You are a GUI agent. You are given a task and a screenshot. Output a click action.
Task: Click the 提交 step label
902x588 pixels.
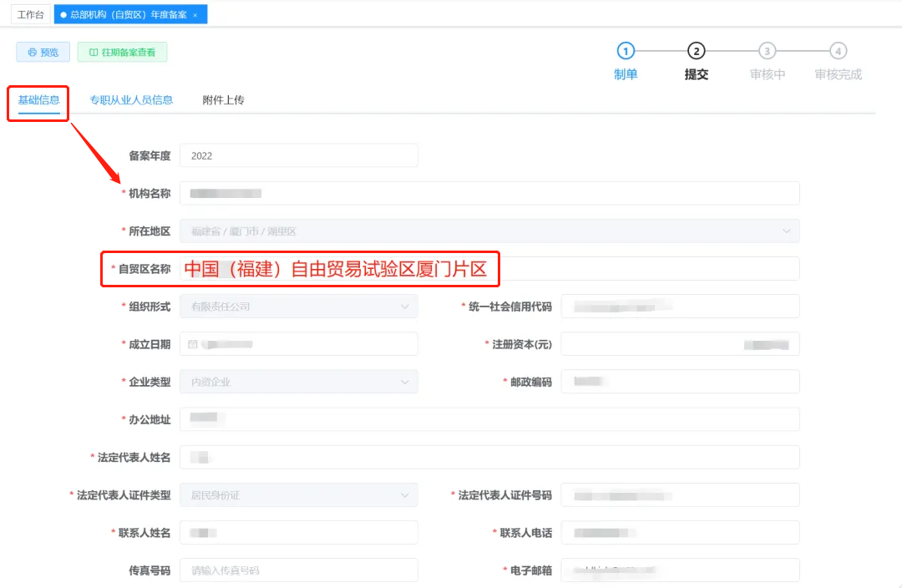pos(696,75)
